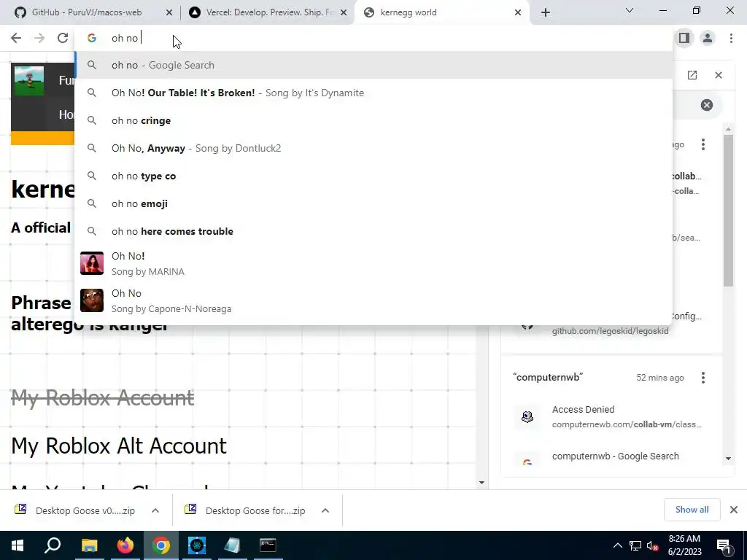
Task: Open the Chrome profile avatar icon
Action: pyautogui.click(x=708, y=38)
